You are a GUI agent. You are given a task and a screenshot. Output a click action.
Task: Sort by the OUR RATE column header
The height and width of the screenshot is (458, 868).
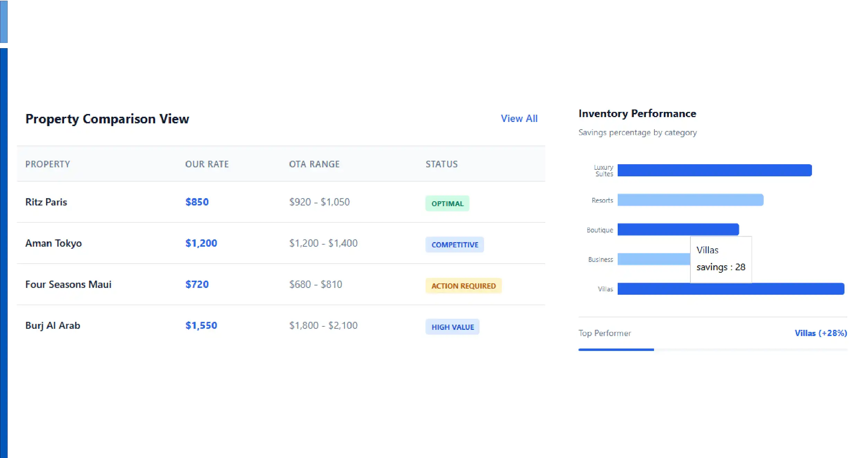pyautogui.click(x=207, y=164)
